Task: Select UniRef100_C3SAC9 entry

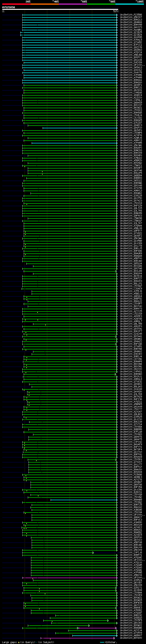Action: (x=131, y=289)
